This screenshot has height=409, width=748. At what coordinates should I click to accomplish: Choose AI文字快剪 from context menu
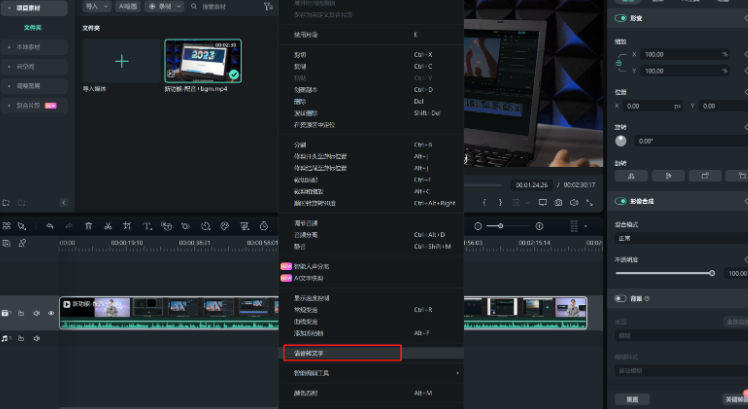click(x=312, y=279)
